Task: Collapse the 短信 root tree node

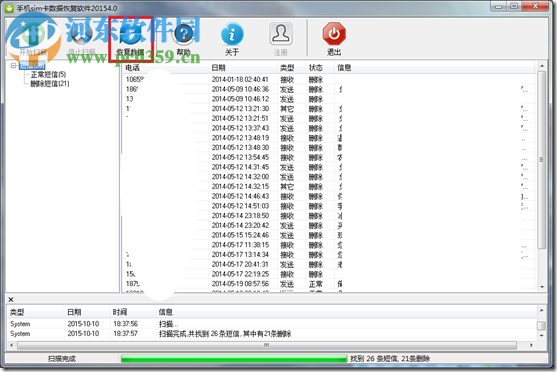Action: click(13, 65)
